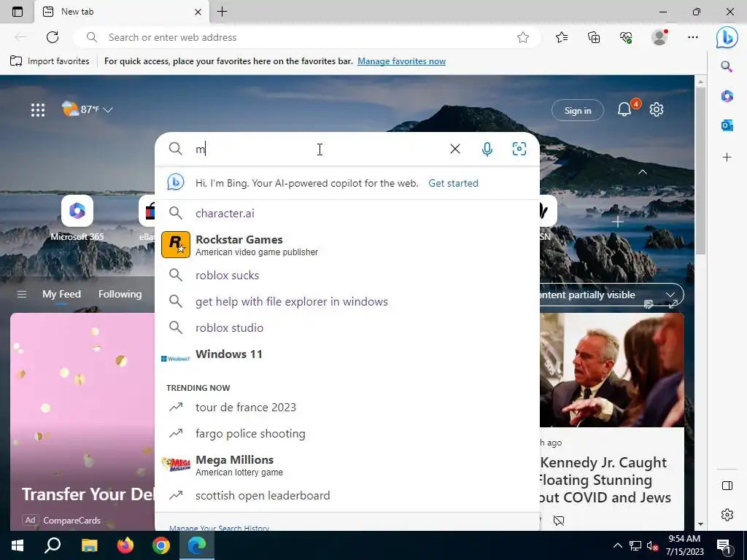Viewport: 747px width, 560px height.
Task: Add this page to favorites star
Action: (x=523, y=37)
